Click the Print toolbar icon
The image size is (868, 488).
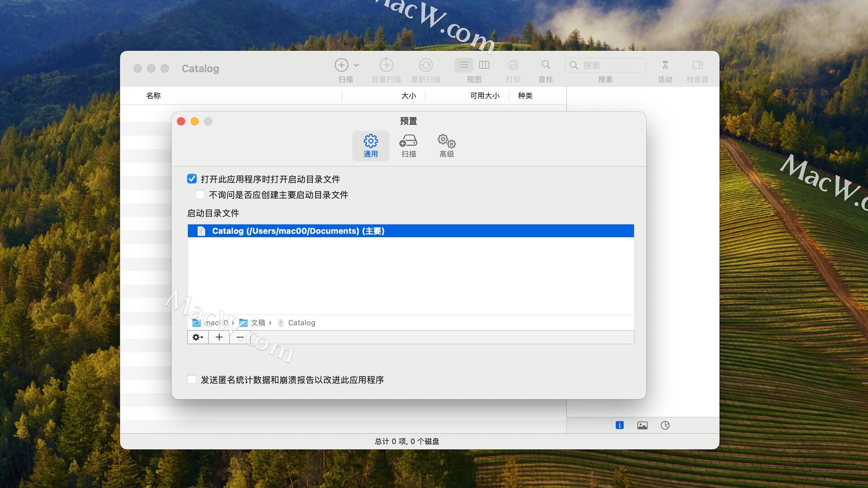(513, 65)
